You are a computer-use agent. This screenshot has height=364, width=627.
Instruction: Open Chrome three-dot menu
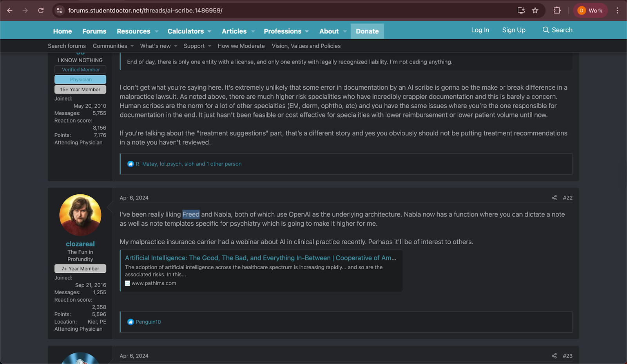tap(618, 11)
